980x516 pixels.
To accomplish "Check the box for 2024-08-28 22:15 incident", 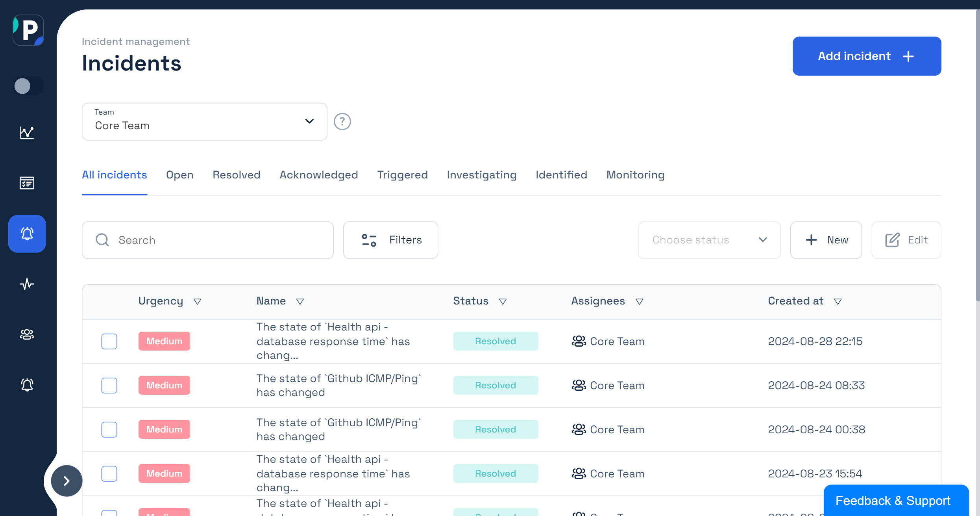I will click(109, 341).
